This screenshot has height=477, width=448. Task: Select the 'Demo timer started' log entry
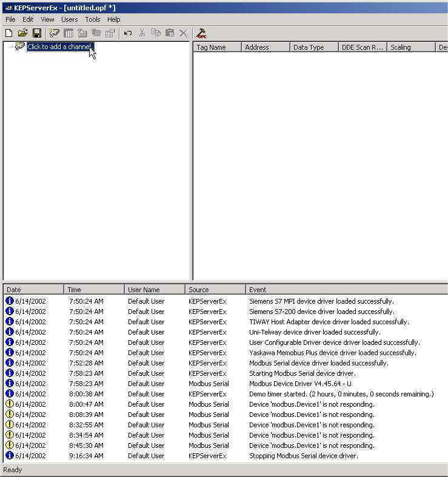coord(341,394)
